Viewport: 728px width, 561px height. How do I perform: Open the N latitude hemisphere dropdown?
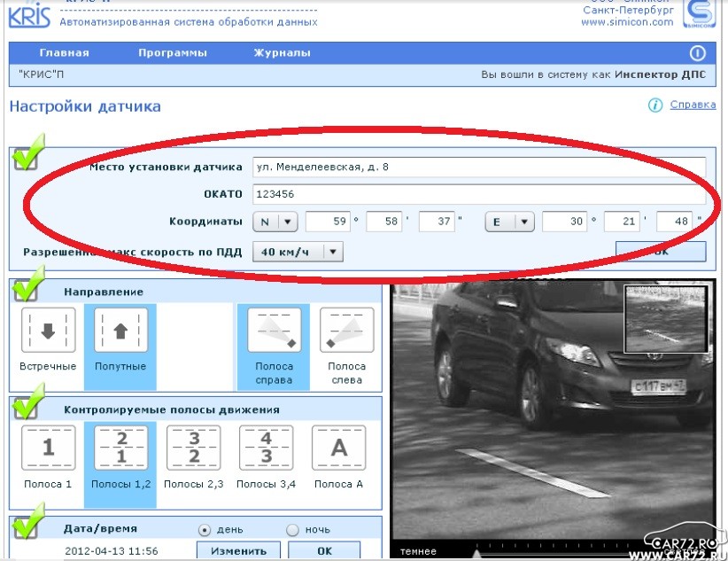275,222
